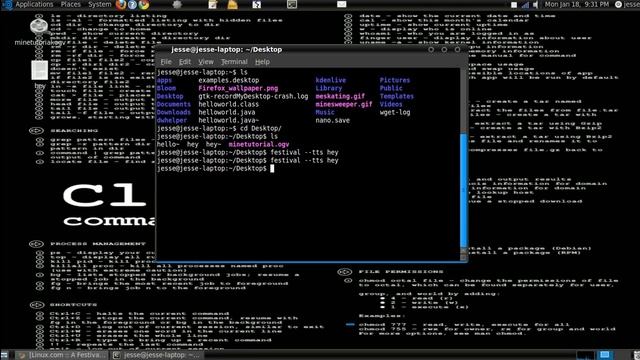Click the Downloads directory entry

click(x=173, y=112)
